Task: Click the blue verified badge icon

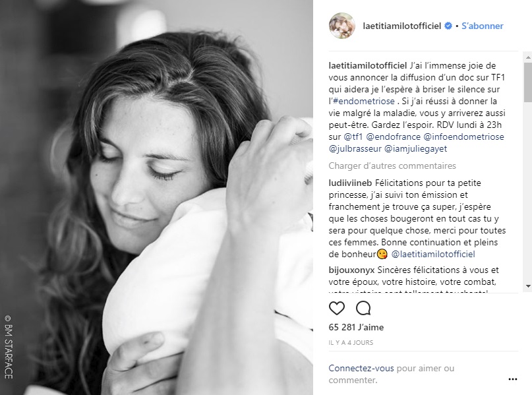Action: pos(448,26)
